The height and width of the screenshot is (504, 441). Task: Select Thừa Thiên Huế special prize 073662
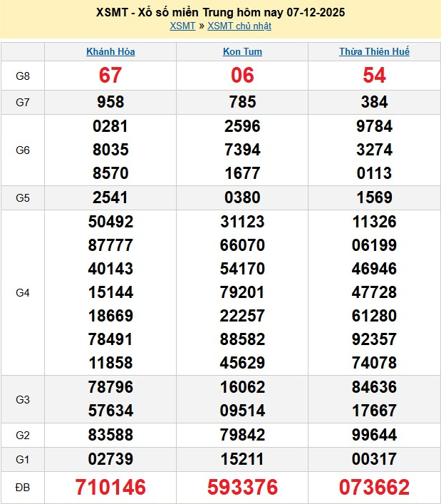coord(374,487)
